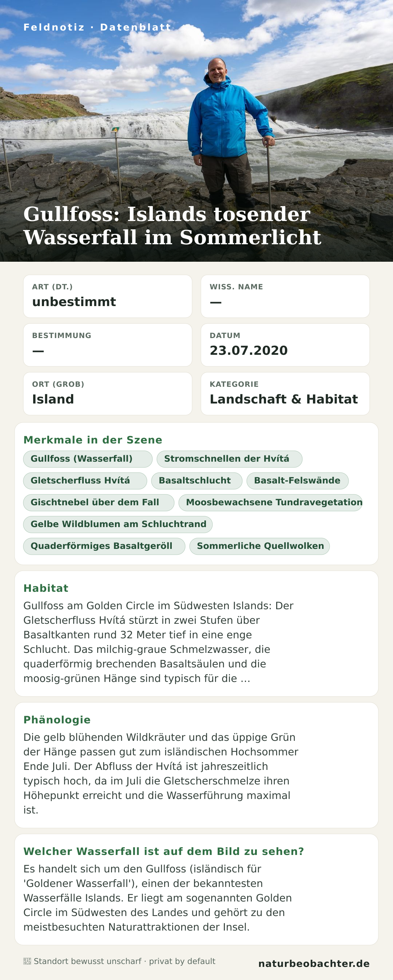The height and width of the screenshot is (980, 393).
Task: Select the Ort (grob) Island card
Action: (x=108, y=394)
